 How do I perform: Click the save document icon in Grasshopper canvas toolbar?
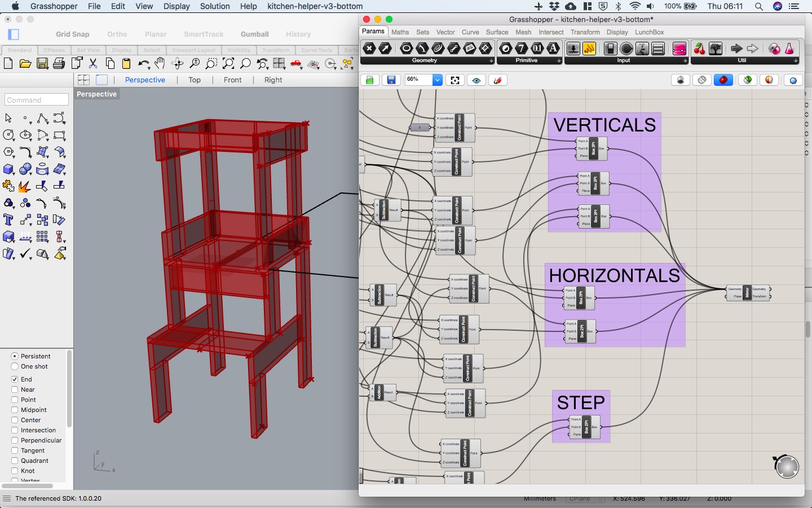(x=391, y=80)
